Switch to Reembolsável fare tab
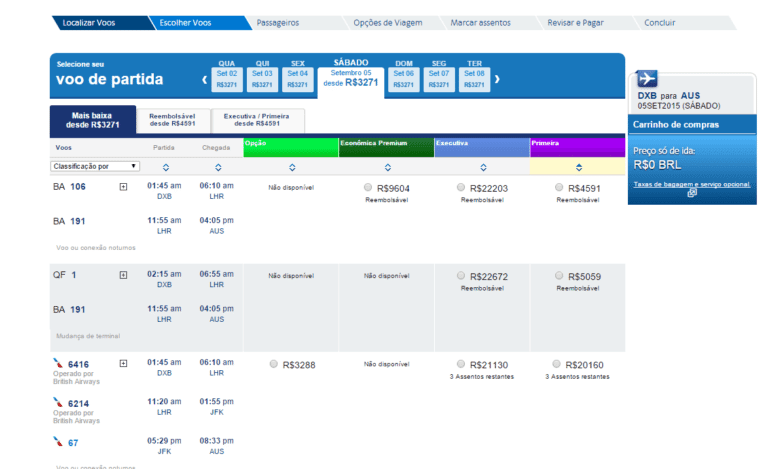The image size is (768, 469). pyautogui.click(x=172, y=121)
